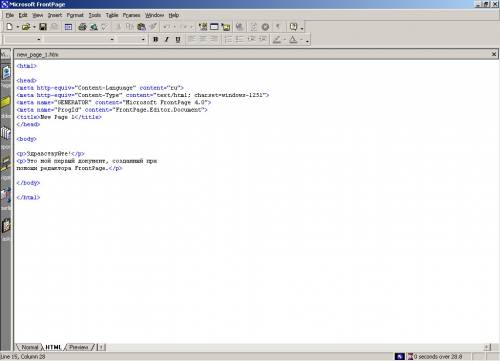Switch to the Preview tab
Viewport: 500px width, 361px height.
click(79, 347)
